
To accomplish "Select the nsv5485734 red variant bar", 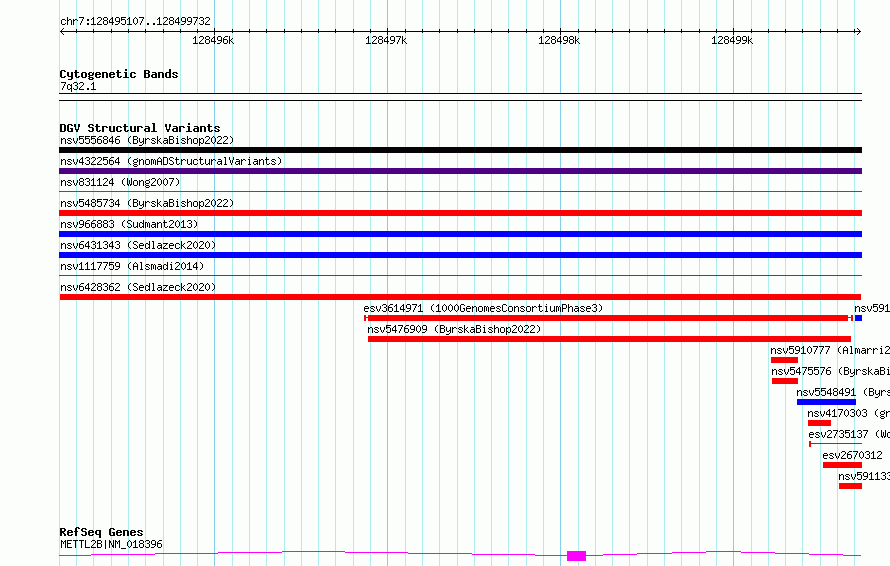I will pyautogui.click(x=460, y=213).
